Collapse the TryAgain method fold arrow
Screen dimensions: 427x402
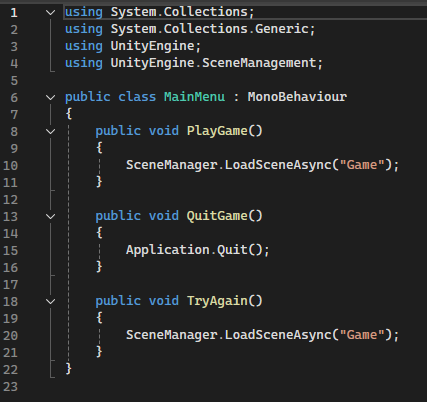(50, 301)
